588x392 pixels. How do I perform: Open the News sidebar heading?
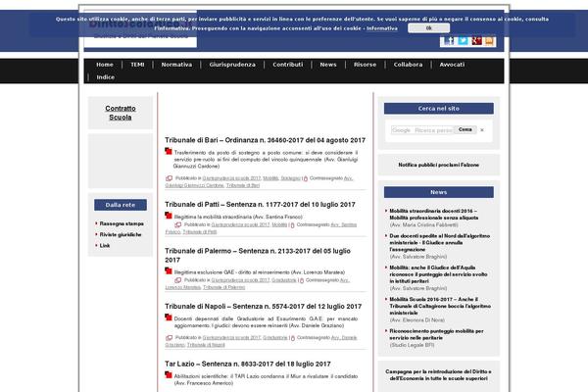click(438, 192)
